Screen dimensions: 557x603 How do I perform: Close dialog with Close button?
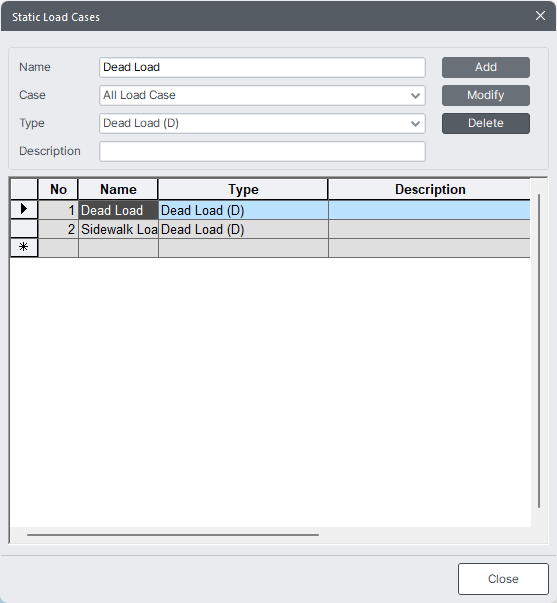tap(503, 579)
